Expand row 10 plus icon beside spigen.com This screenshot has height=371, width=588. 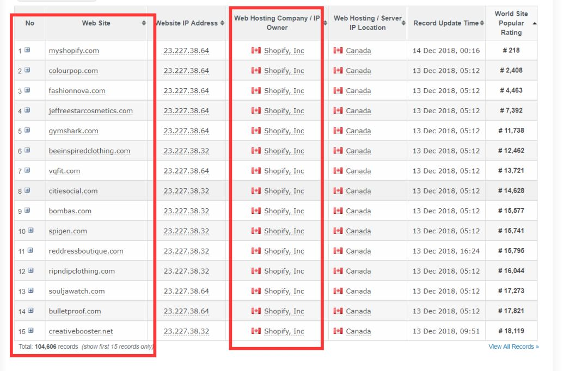point(30,231)
